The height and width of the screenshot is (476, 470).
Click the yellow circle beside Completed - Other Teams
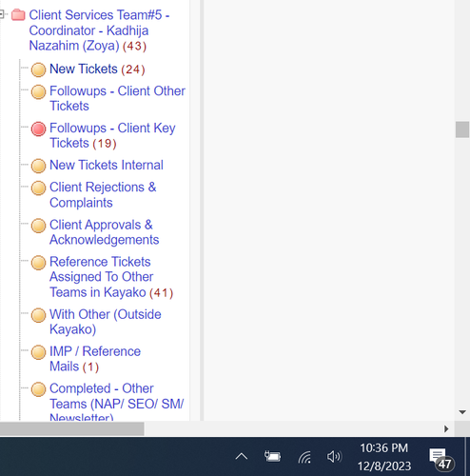[x=38, y=389]
